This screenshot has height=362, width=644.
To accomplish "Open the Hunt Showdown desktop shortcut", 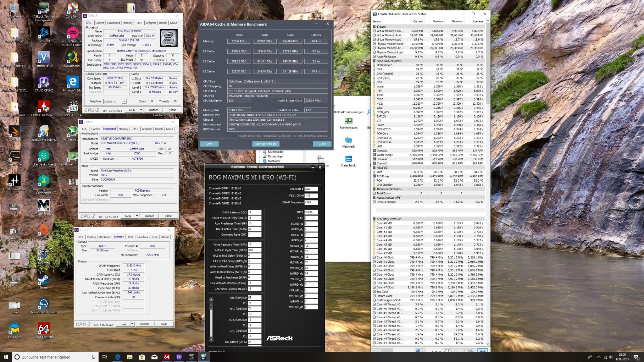I will pyautogui.click(x=14, y=182).
